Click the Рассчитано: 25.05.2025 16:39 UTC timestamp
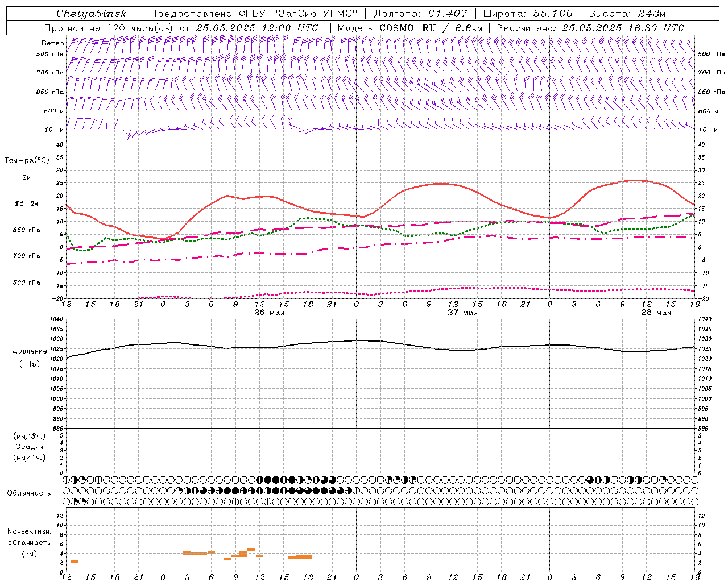Viewport: 728px width, 582px height. [590, 28]
